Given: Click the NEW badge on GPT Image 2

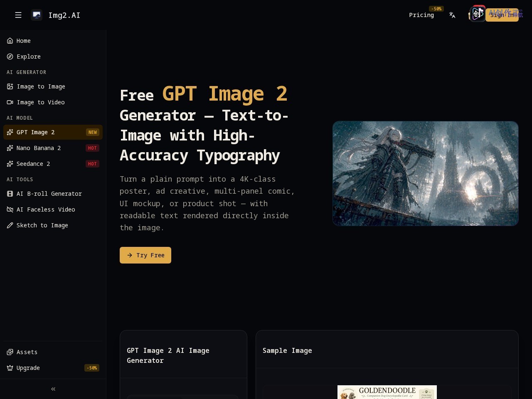Looking at the screenshot, I should [x=92, y=132].
